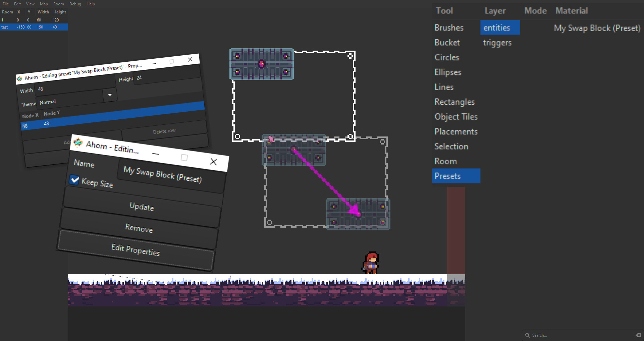
Task: Select the Selection tool
Action: pos(451,147)
